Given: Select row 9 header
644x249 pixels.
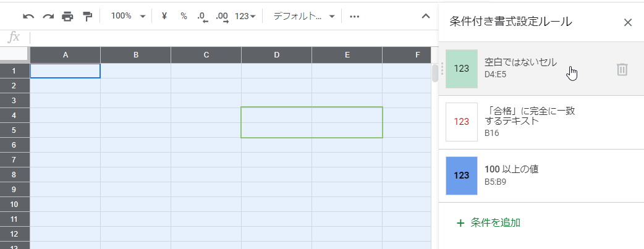Looking at the screenshot, I should 15,189.
